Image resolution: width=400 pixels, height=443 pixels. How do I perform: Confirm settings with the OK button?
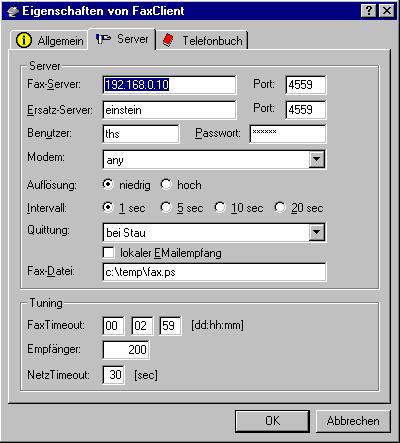tap(272, 421)
